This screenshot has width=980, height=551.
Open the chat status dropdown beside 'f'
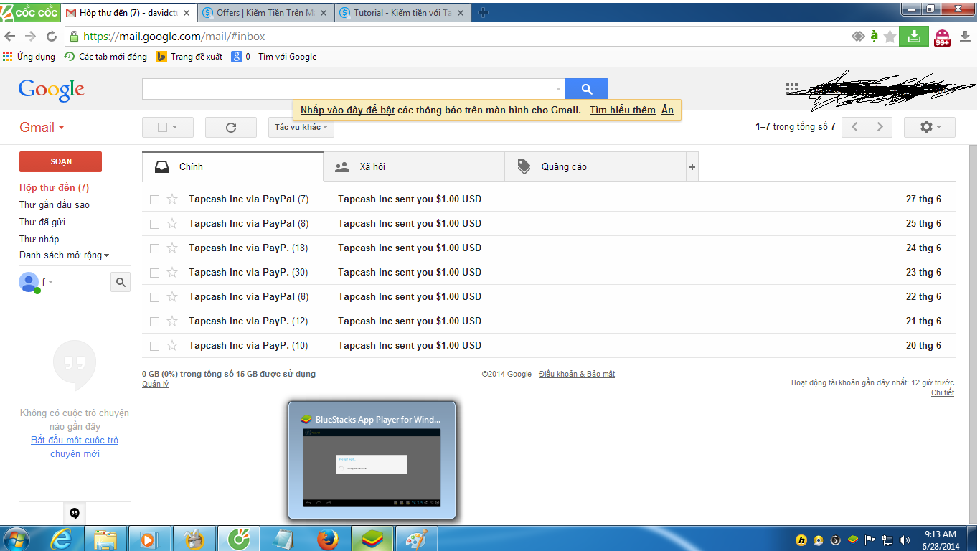[51, 282]
